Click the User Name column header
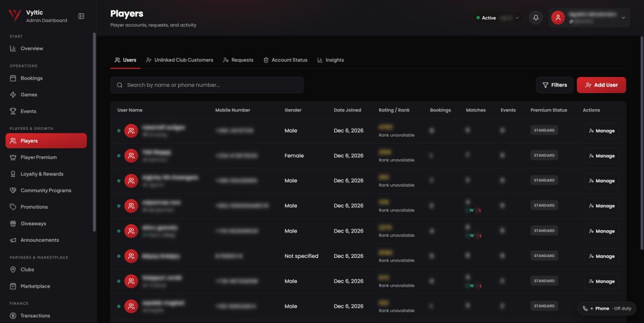The width and height of the screenshot is (644, 323). [x=130, y=110]
